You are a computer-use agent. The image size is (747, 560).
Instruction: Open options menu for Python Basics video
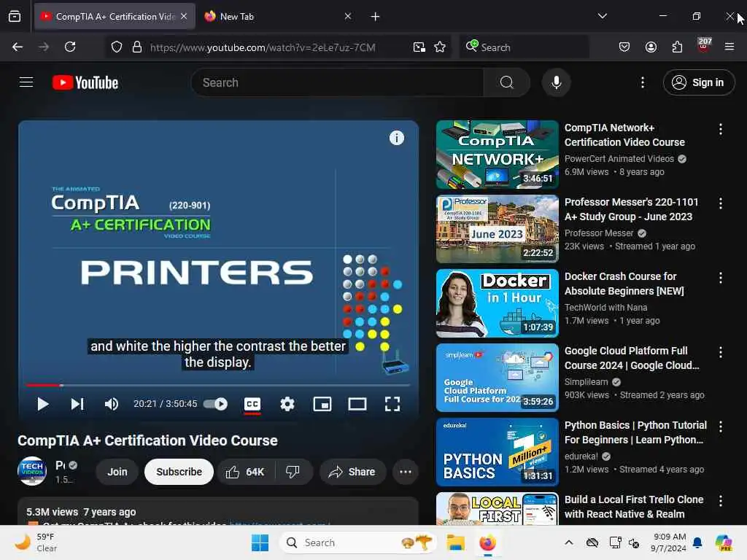[720, 427]
